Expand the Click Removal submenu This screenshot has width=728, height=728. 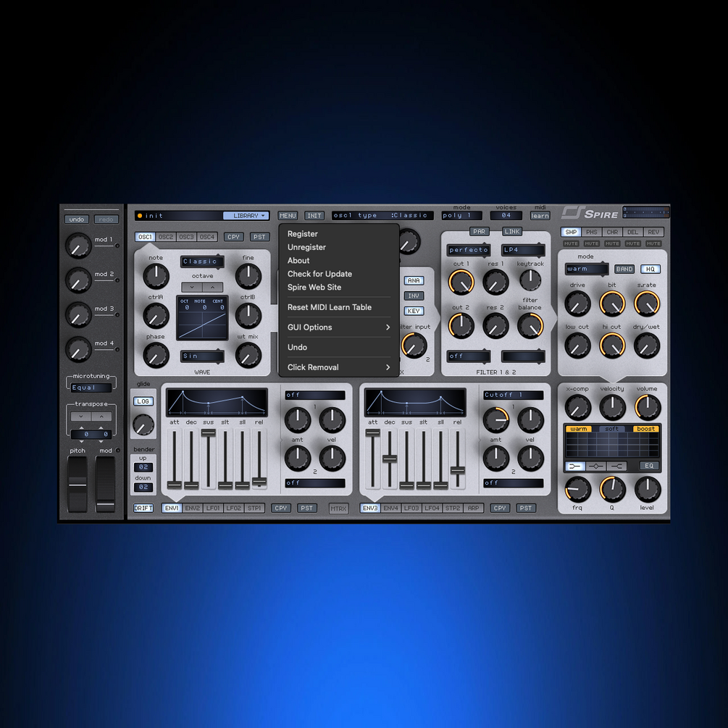(x=338, y=367)
